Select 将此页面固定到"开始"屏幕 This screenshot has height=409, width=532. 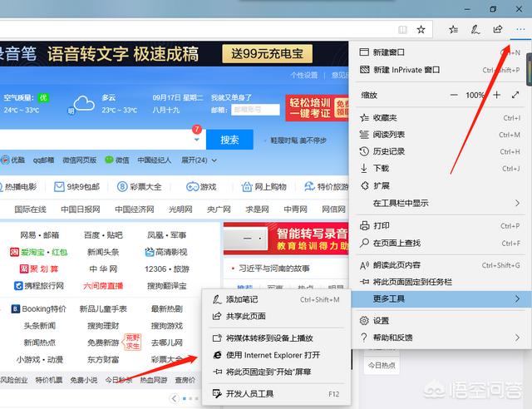pyautogui.click(x=276, y=372)
